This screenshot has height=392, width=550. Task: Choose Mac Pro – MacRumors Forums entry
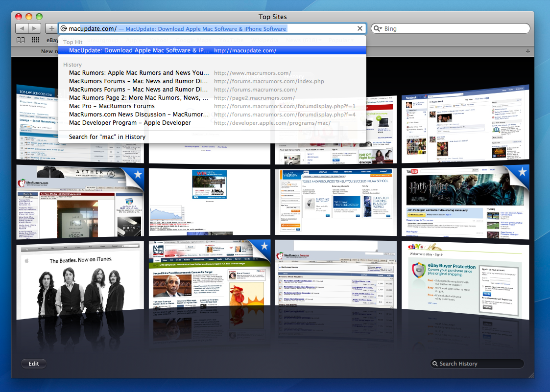pos(212,106)
